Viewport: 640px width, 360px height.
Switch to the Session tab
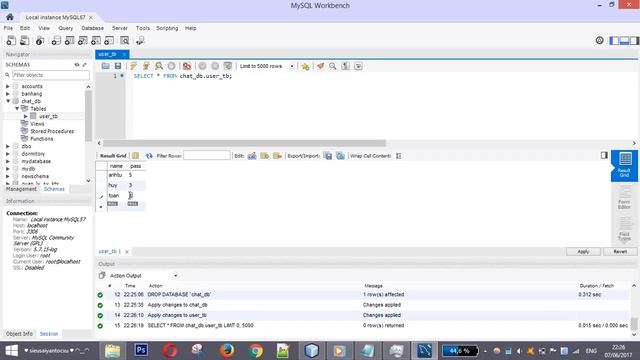[x=49, y=334]
